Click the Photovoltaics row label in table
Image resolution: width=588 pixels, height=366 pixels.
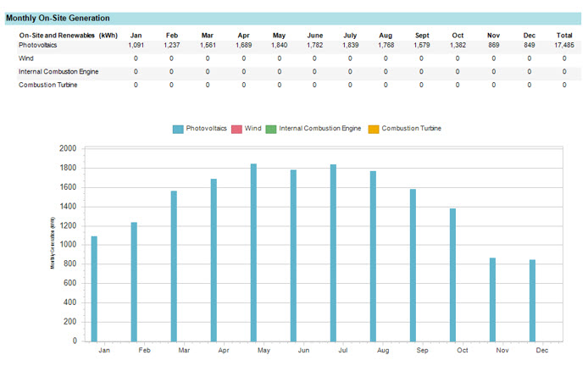[38, 45]
